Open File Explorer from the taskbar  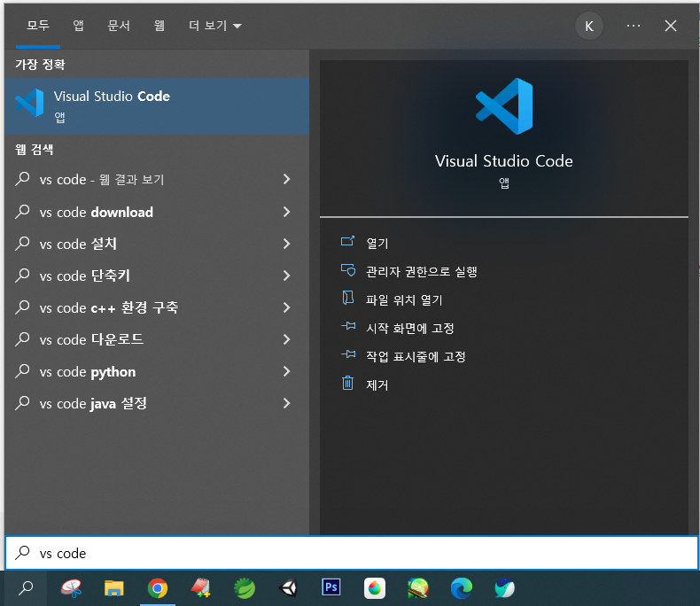[x=113, y=588]
